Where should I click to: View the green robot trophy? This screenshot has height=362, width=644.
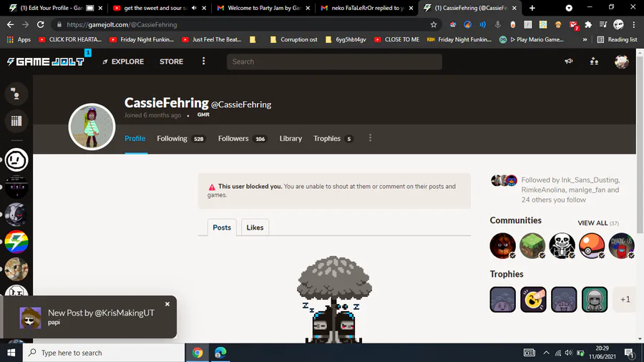595,299
